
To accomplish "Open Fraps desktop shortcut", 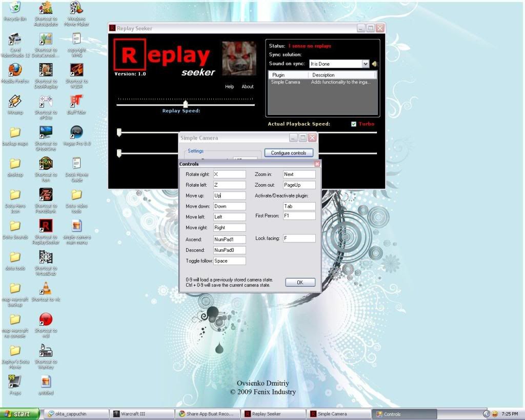I will point(15,385).
